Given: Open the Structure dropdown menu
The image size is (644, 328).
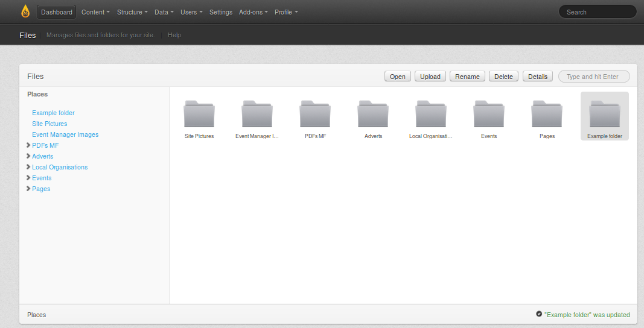Looking at the screenshot, I should point(132,12).
